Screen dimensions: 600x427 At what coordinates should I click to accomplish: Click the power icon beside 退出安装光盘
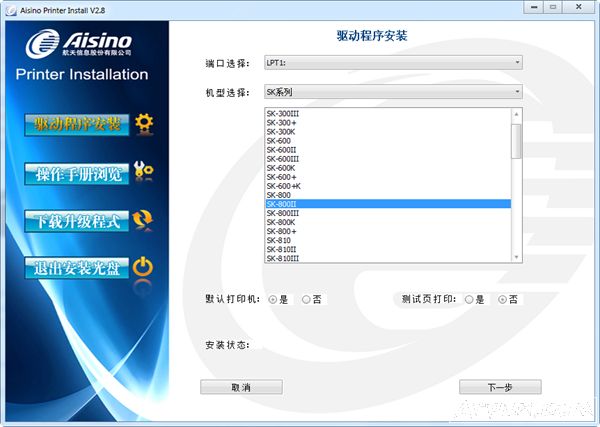click(144, 267)
